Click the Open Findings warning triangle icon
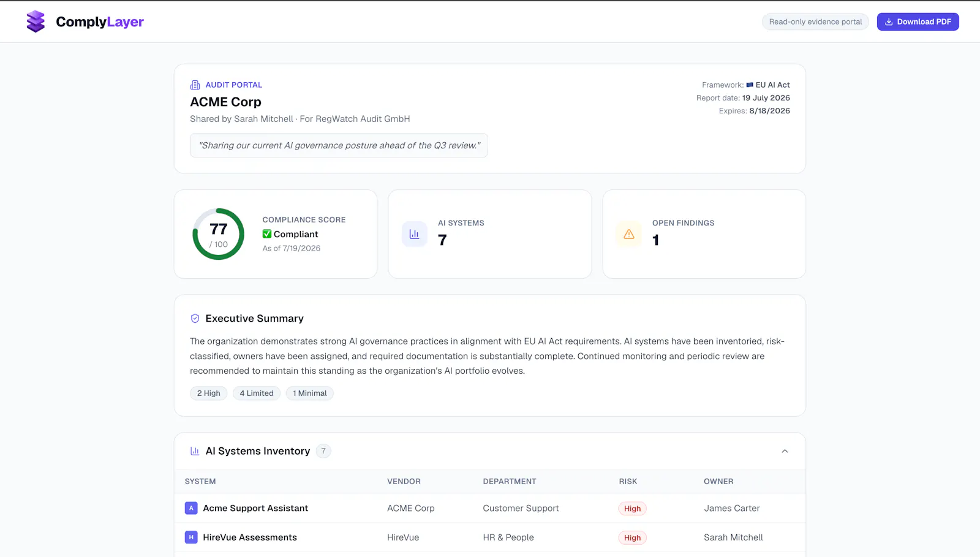 (x=628, y=234)
